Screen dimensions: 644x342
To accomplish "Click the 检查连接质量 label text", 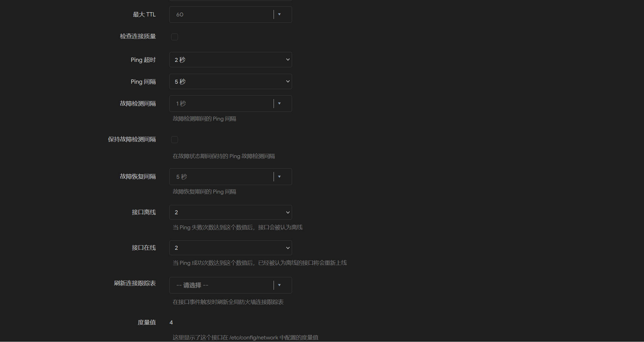I will [138, 36].
